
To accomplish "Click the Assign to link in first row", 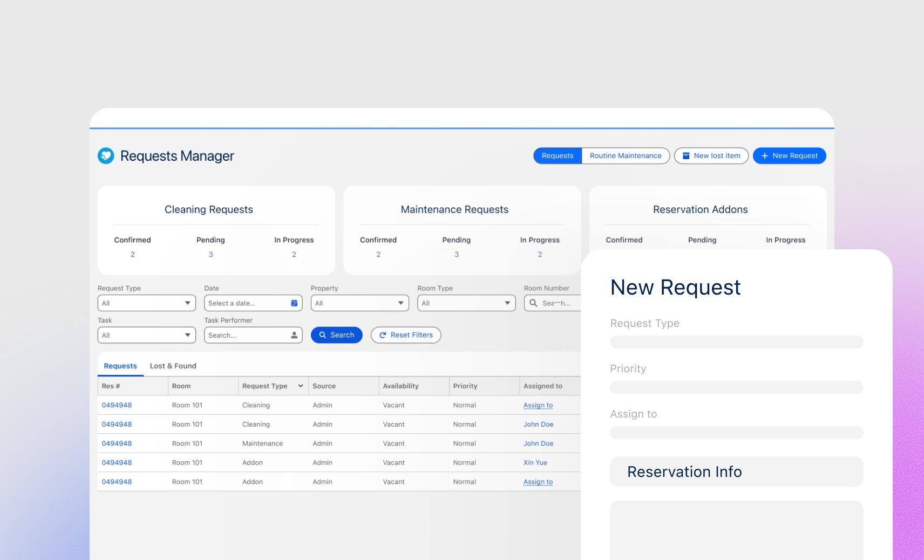I will (538, 405).
